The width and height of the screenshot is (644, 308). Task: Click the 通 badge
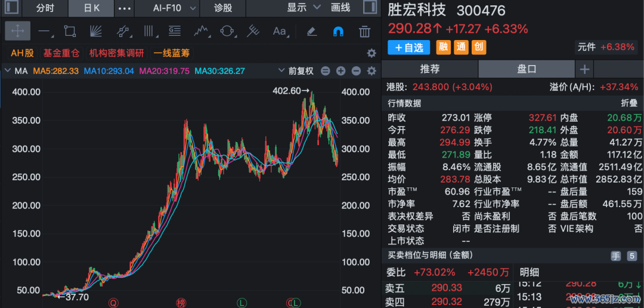pos(461,48)
